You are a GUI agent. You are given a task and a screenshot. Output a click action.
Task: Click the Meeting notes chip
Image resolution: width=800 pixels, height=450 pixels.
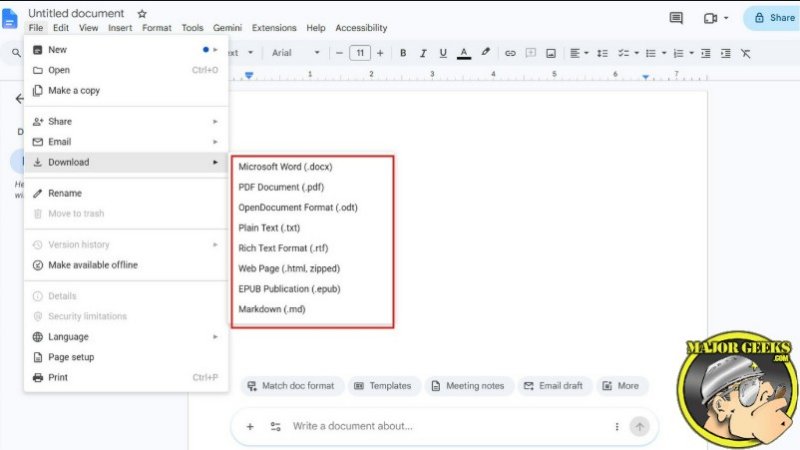[x=468, y=386]
